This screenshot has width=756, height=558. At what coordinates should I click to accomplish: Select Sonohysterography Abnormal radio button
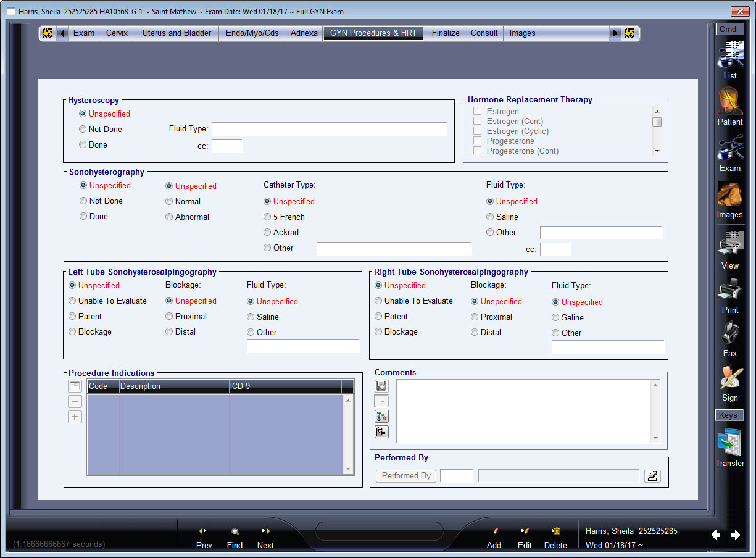pyautogui.click(x=169, y=217)
